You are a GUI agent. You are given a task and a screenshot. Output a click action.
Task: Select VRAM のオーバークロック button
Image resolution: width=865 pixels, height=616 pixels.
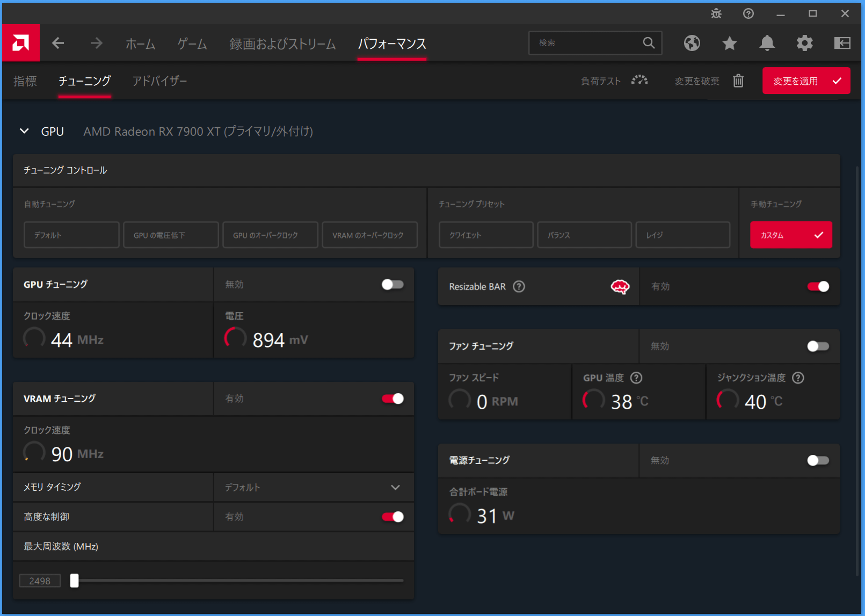369,235
